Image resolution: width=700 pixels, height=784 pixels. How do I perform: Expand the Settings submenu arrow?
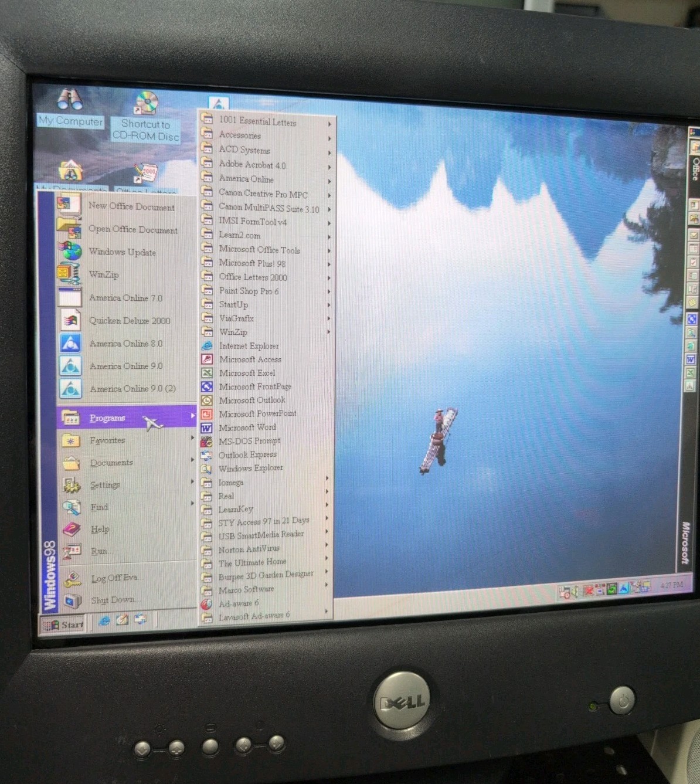tap(192, 482)
